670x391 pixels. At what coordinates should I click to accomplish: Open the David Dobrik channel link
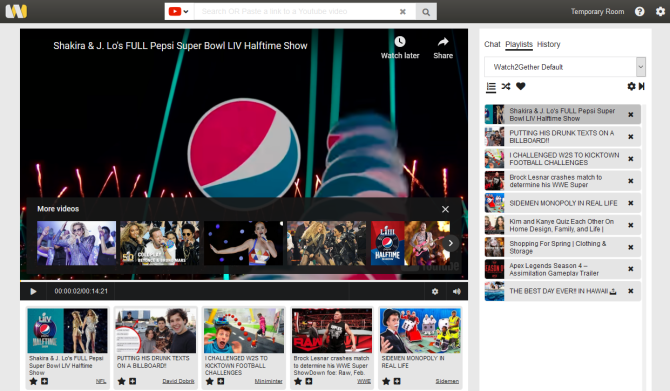[x=178, y=381]
